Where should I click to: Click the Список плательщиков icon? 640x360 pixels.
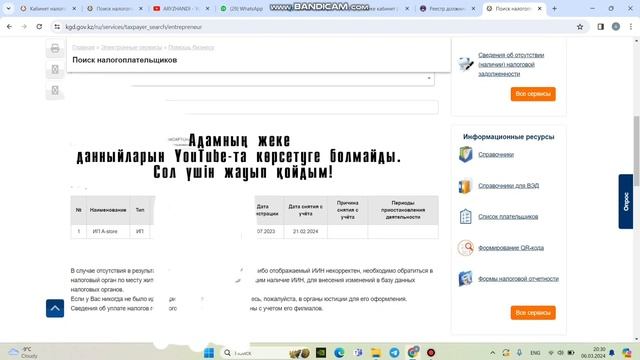(x=465, y=217)
